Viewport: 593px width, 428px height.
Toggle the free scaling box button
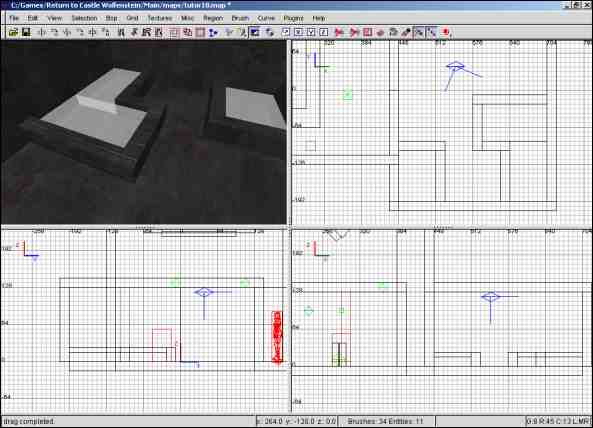click(x=286, y=33)
